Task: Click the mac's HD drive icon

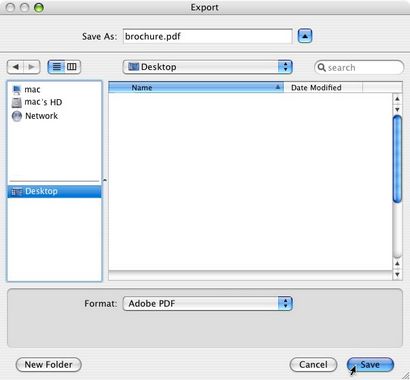Action: click(x=17, y=103)
